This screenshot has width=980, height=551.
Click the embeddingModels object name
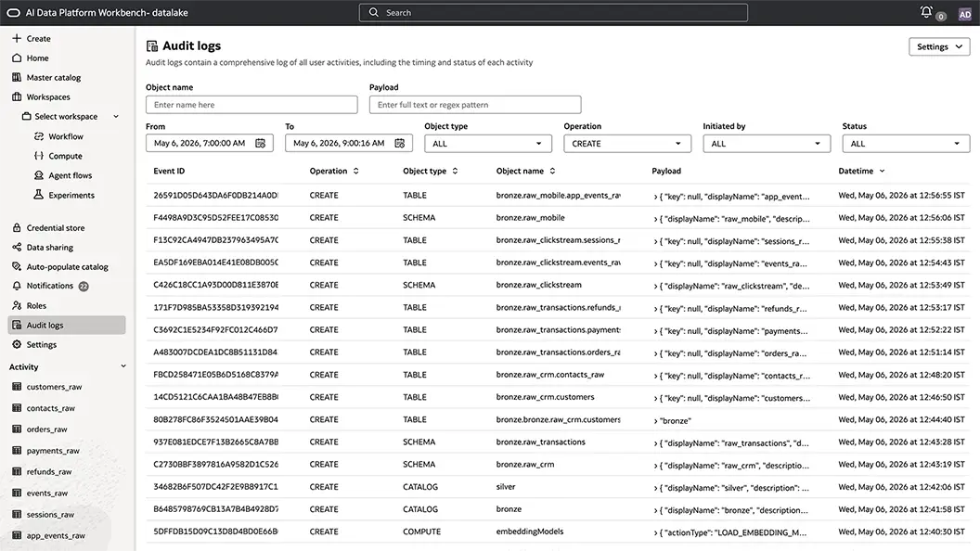click(529, 532)
